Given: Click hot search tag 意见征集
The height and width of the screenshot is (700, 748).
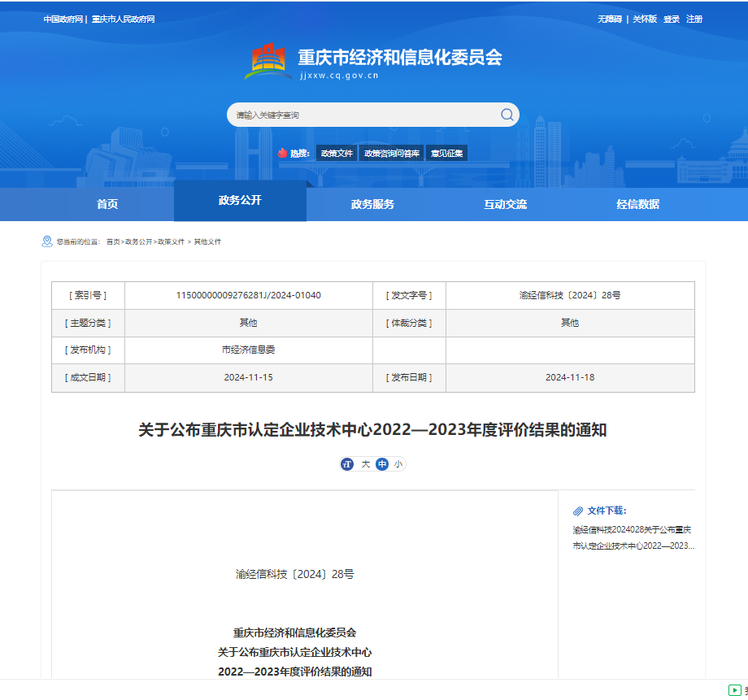Looking at the screenshot, I should point(446,153).
